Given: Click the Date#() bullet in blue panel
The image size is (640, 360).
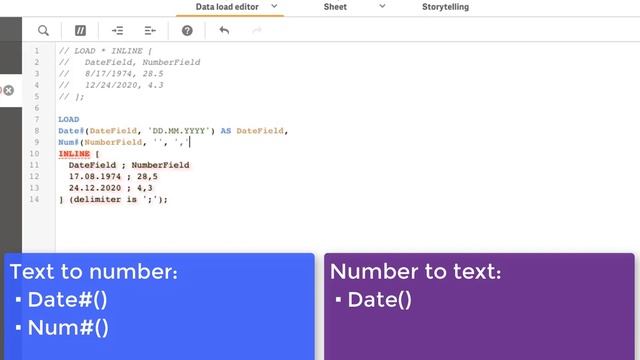Looking at the screenshot, I should click(67, 300).
